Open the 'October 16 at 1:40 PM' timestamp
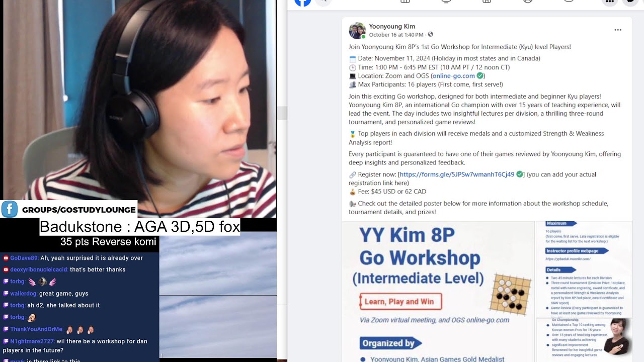Screen dimensions: 644x362 coord(396,35)
